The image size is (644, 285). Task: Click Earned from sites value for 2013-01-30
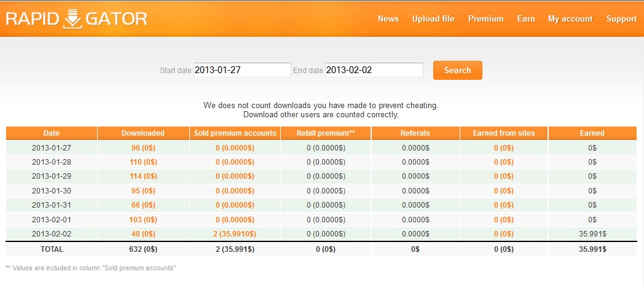503,190
